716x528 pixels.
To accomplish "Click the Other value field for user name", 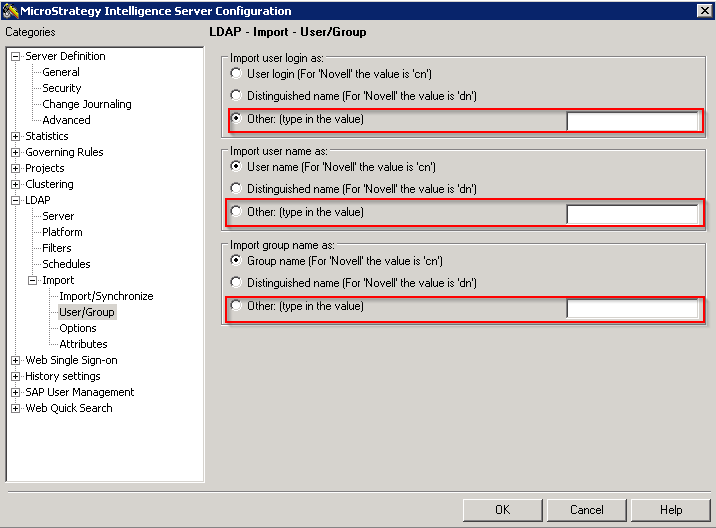I will [632, 215].
